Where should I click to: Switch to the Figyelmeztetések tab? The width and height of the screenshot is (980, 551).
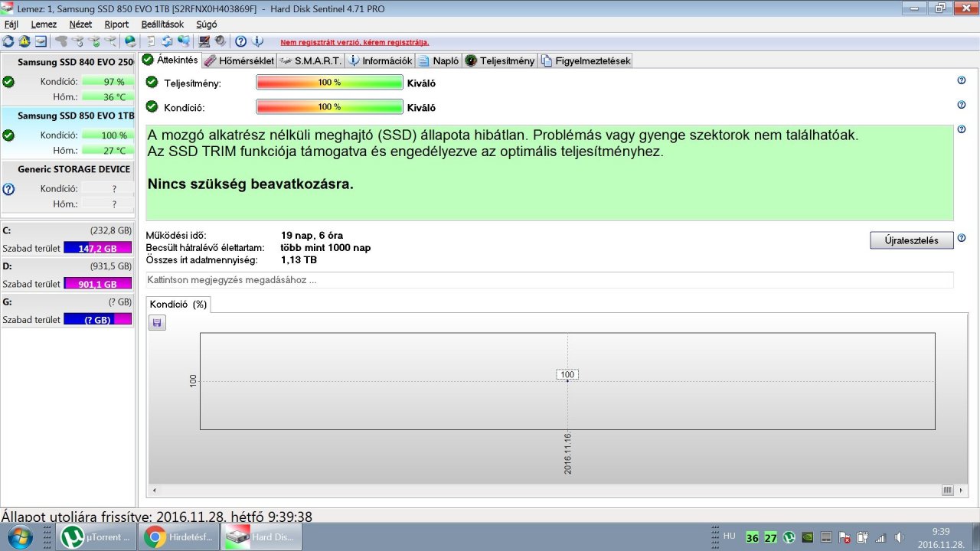coord(586,60)
